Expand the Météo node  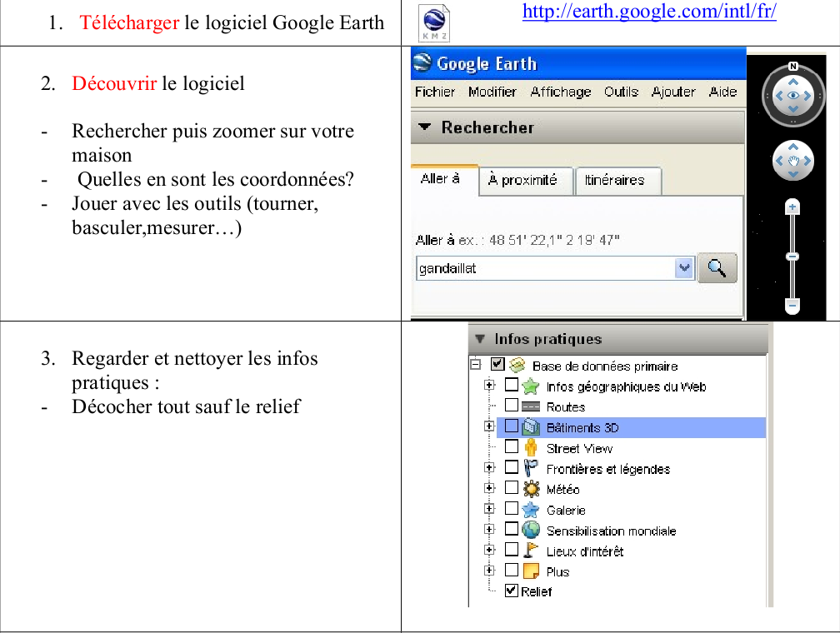[x=489, y=487]
